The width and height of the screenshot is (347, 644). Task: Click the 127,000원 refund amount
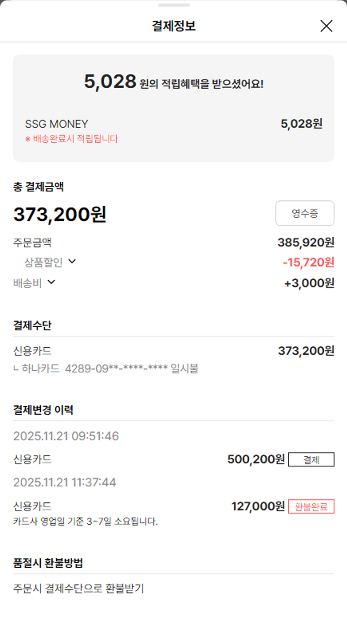click(x=258, y=506)
